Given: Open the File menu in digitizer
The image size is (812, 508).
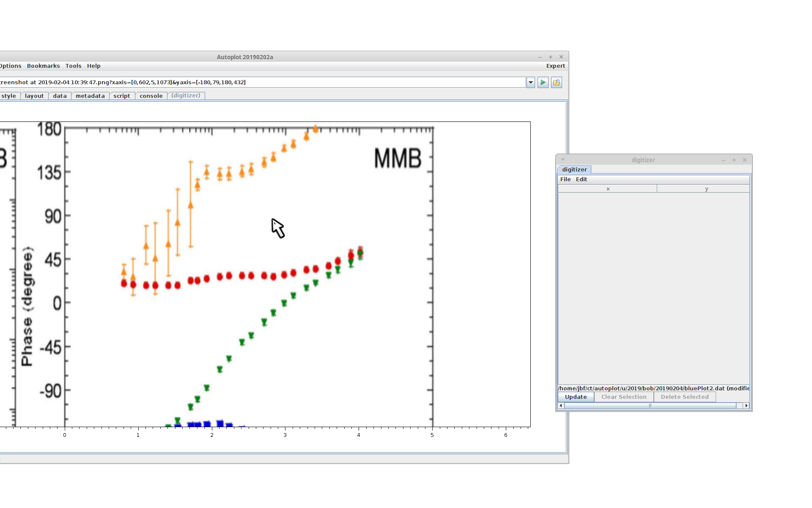Looking at the screenshot, I should [x=565, y=179].
